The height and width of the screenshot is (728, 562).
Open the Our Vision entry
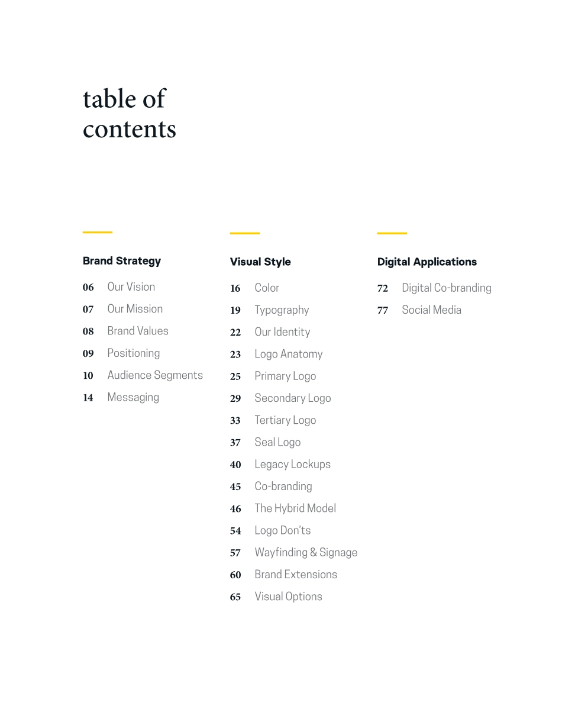point(131,287)
